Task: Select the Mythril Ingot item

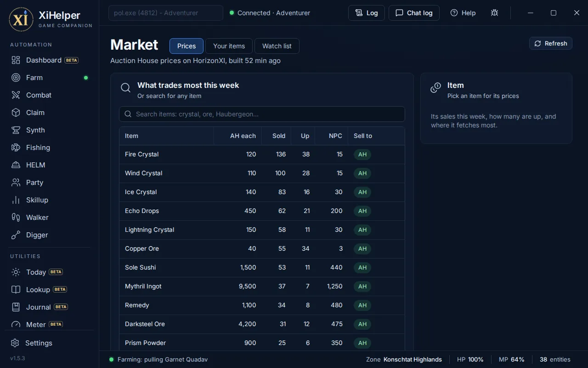Action: [262, 287]
